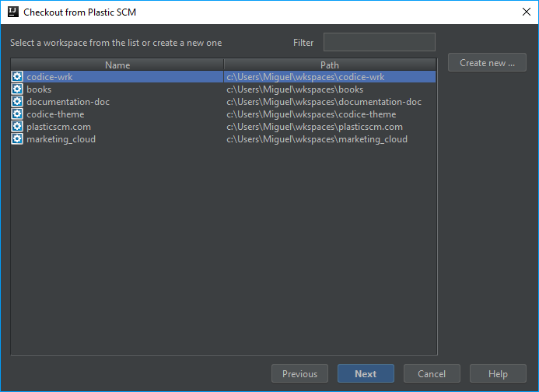Sort by the Name column header

pyautogui.click(x=117, y=65)
